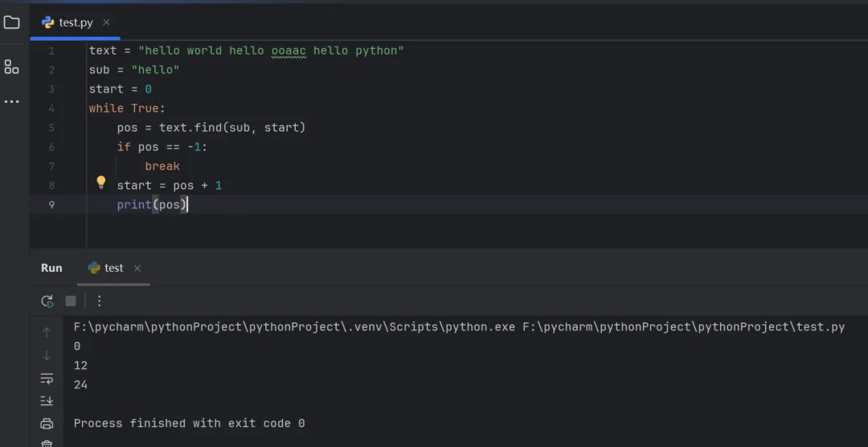Click the down arrow in the console sidebar
Image resolution: width=868 pixels, height=447 pixels.
click(47, 355)
